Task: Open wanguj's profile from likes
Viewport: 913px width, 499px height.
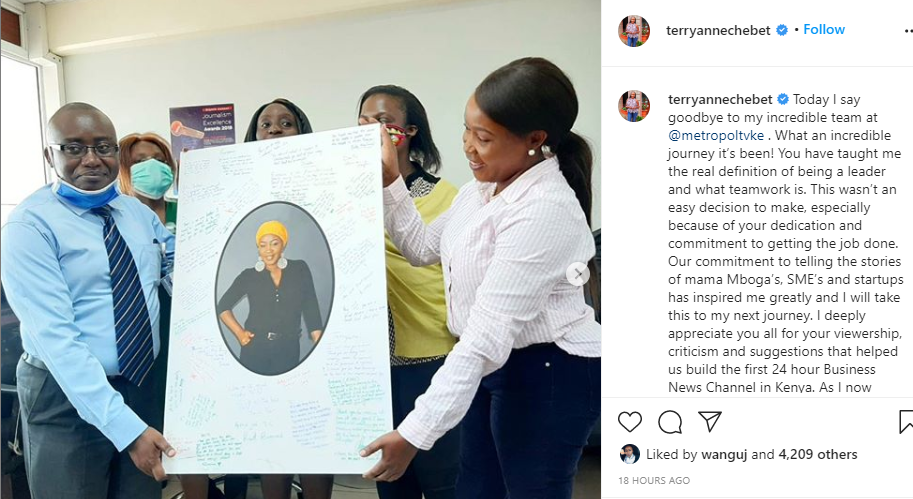Action: coord(724,455)
